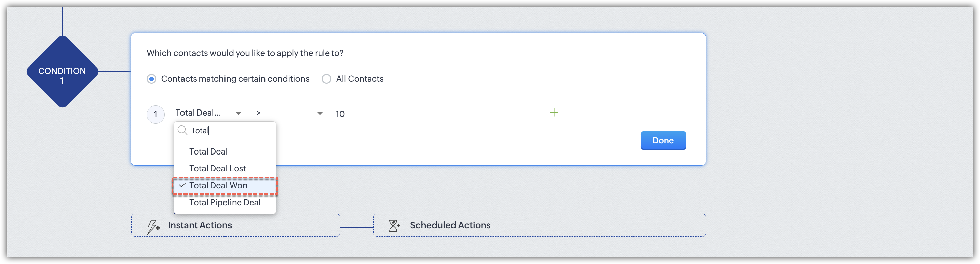Screen dimensions: 980x264
Task: Click the green plus add-condition icon
Action: coord(554,113)
